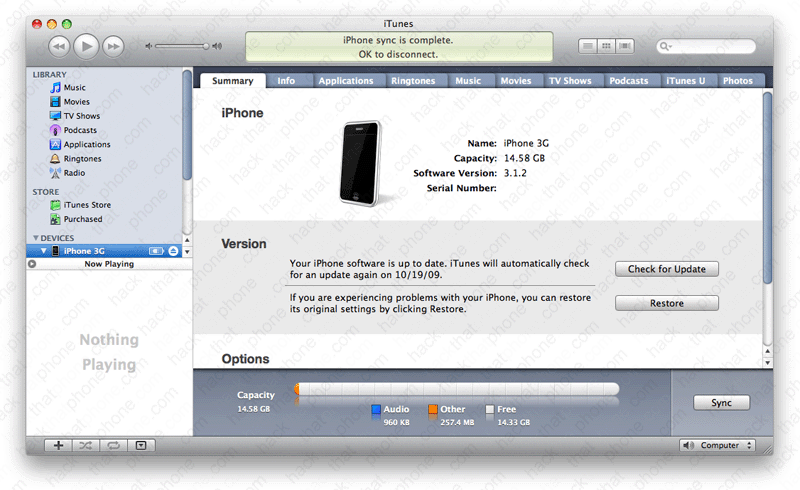Click the sidebar scroll up arrow
This screenshot has width=800, height=490.
[x=187, y=240]
